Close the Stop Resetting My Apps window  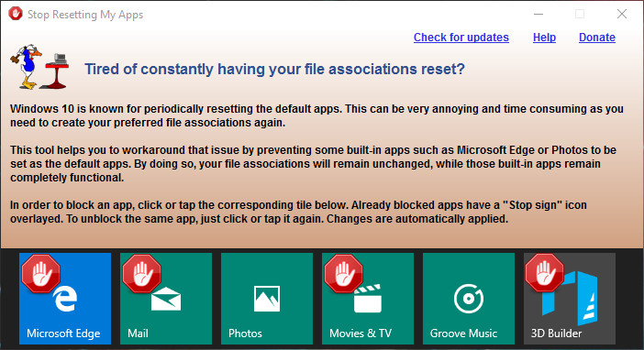(x=622, y=14)
